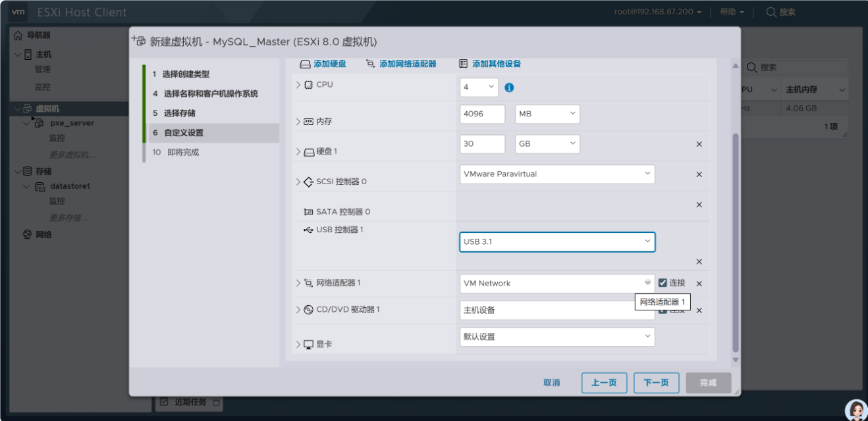Open VMware Paravirtual SCSI dropdown
This screenshot has height=421, width=868.
point(557,174)
